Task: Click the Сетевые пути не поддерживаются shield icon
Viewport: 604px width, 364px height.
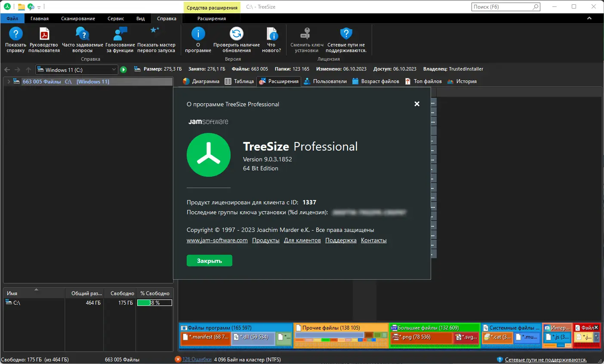Action: pos(346,34)
